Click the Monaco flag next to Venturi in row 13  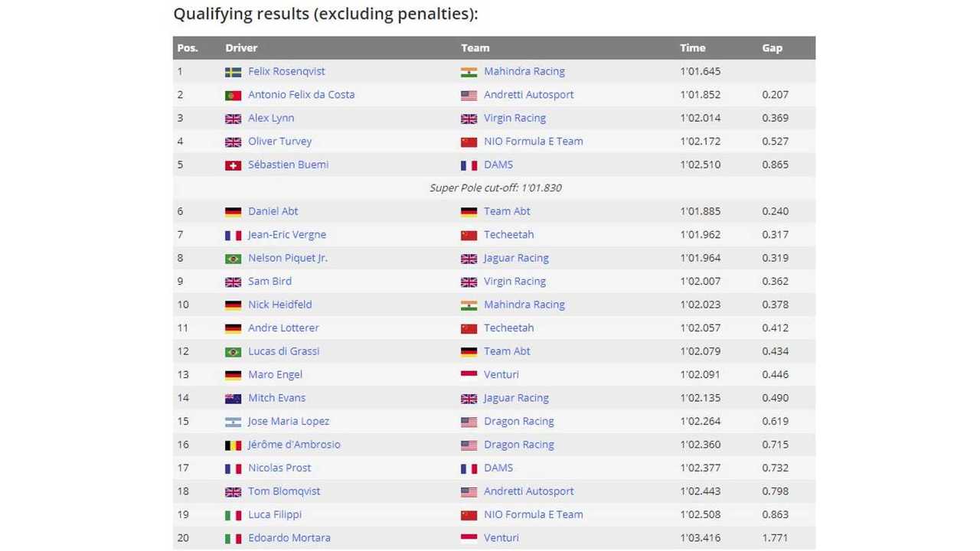tap(469, 376)
